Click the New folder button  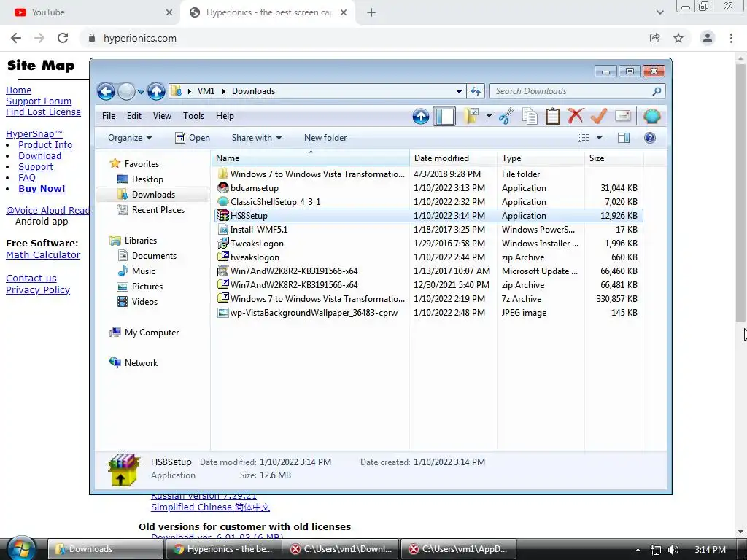[x=325, y=138]
